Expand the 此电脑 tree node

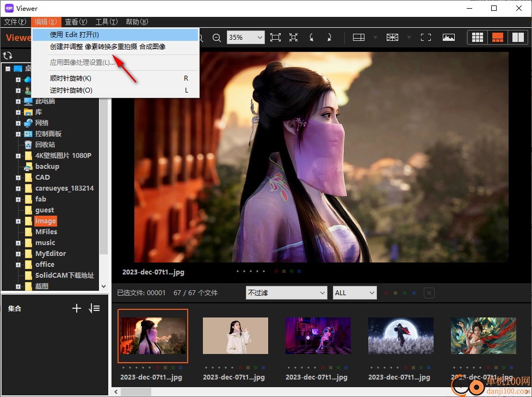pyautogui.click(x=18, y=101)
